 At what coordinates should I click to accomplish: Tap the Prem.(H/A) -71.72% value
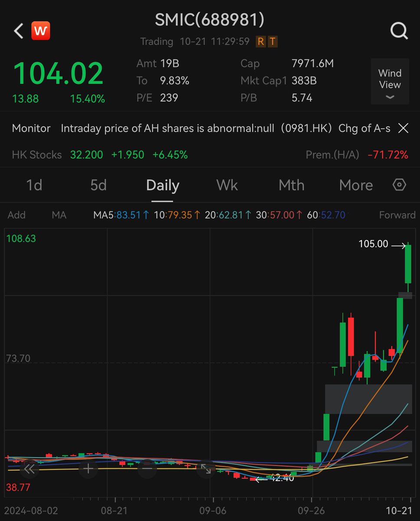[387, 155]
